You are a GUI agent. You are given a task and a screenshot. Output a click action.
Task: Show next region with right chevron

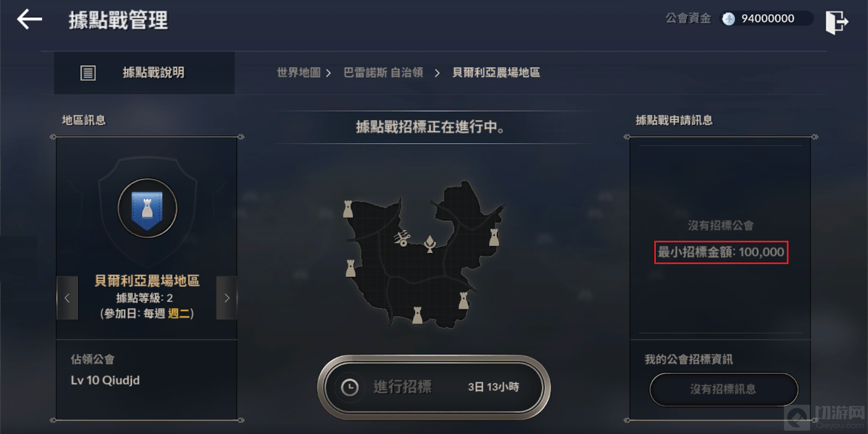pos(227,298)
